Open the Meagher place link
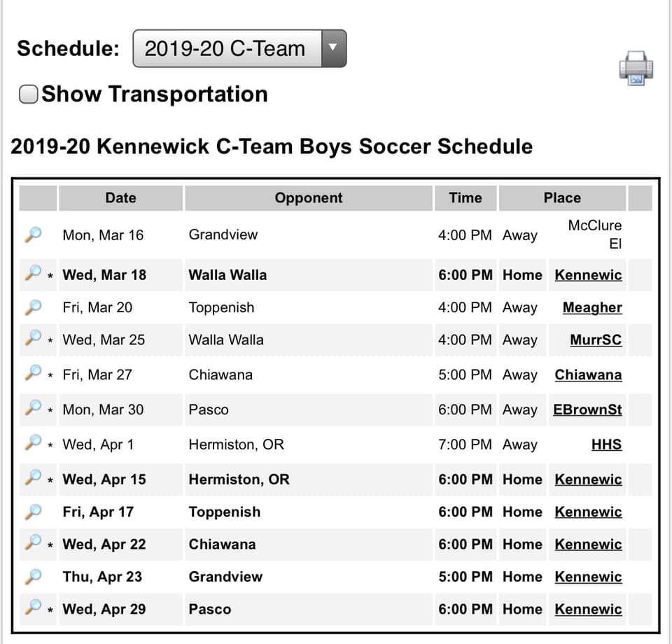This screenshot has width=672, height=644. tap(592, 307)
